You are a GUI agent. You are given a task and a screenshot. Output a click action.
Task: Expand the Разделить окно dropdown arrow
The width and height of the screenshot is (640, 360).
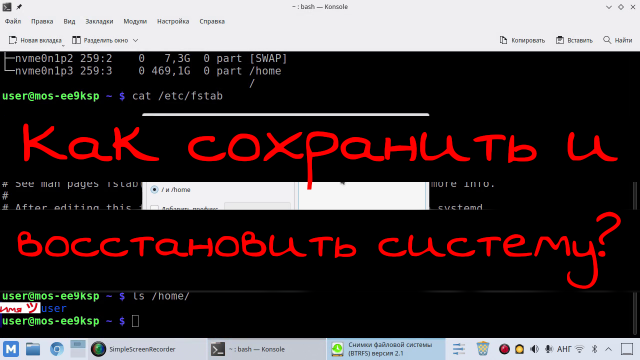point(136,40)
